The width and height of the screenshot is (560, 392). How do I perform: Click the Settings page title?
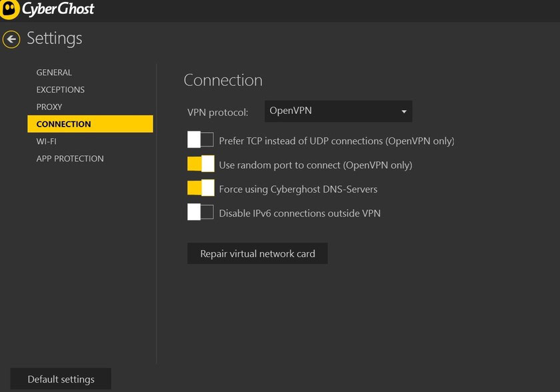click(x=55, y=39)
